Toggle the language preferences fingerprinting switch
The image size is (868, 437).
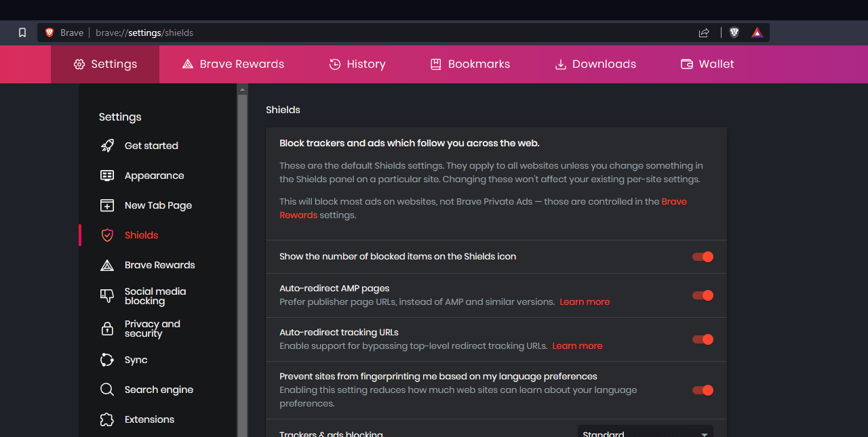[x=703, y=390]
